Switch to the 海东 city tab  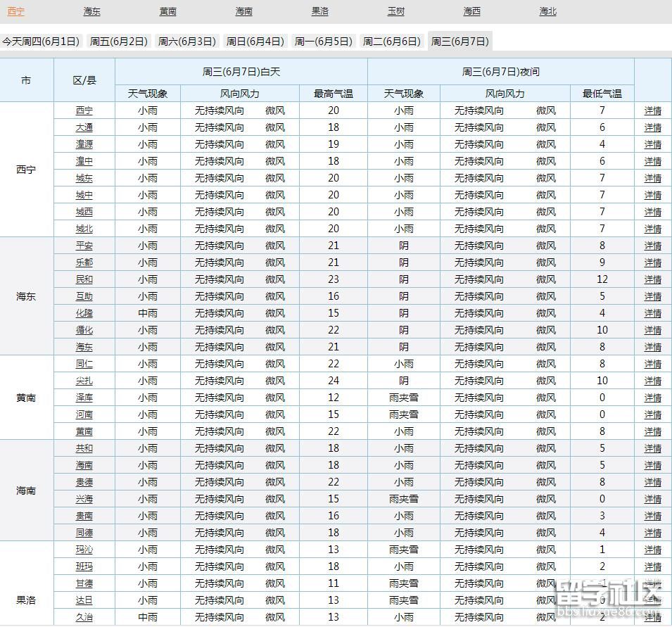click(x=91, y=11)
